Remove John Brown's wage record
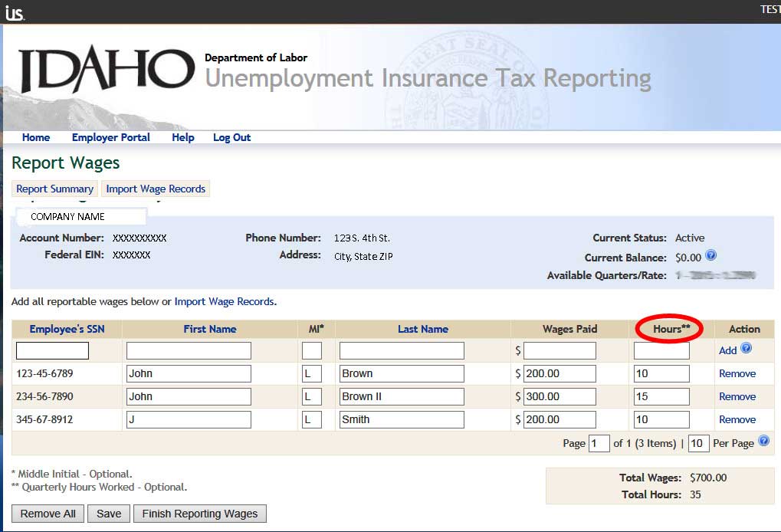Screen dimensions: 781x532 [737, 373]
